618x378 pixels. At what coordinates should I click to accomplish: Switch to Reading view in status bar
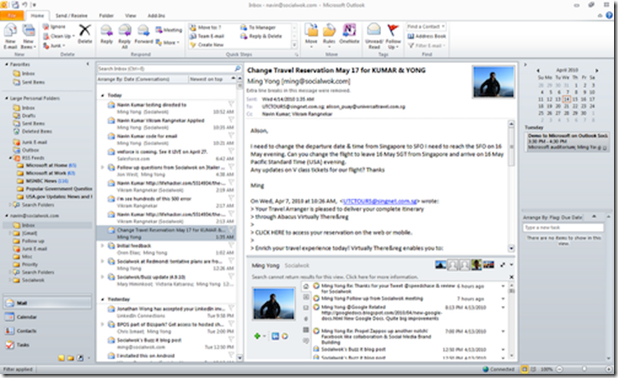[533, 369]
